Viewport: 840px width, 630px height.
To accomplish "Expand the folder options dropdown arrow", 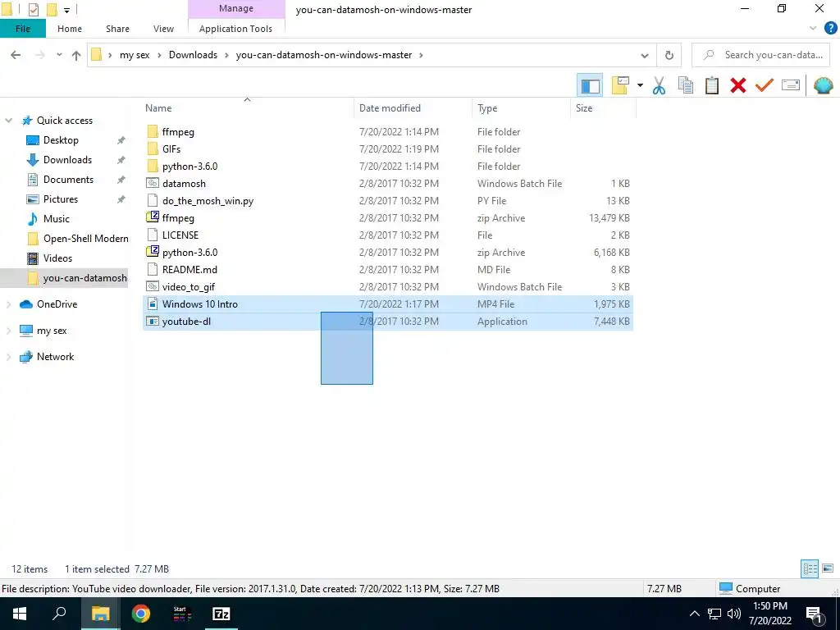I will pyautogui.click(x=640, y=85).
